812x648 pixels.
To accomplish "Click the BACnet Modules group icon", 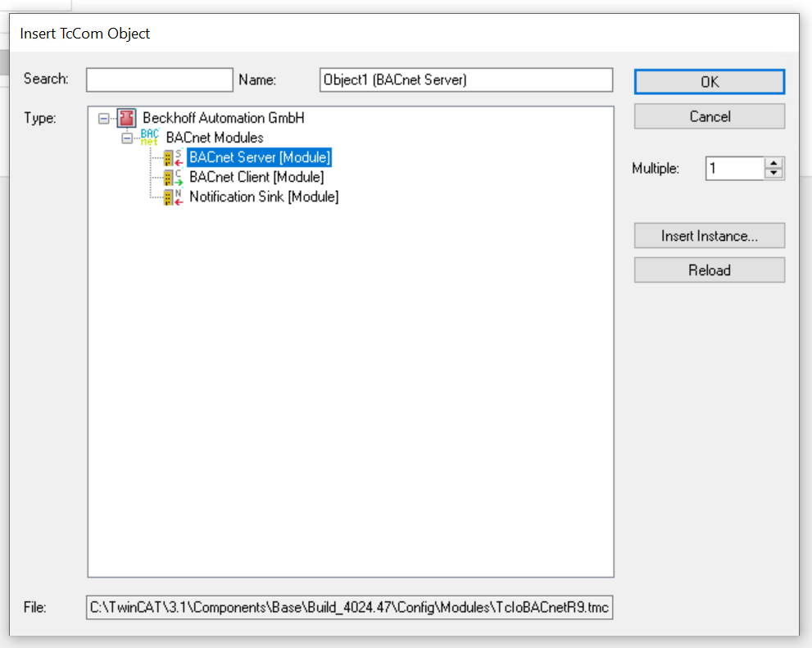I will [150, 138].
